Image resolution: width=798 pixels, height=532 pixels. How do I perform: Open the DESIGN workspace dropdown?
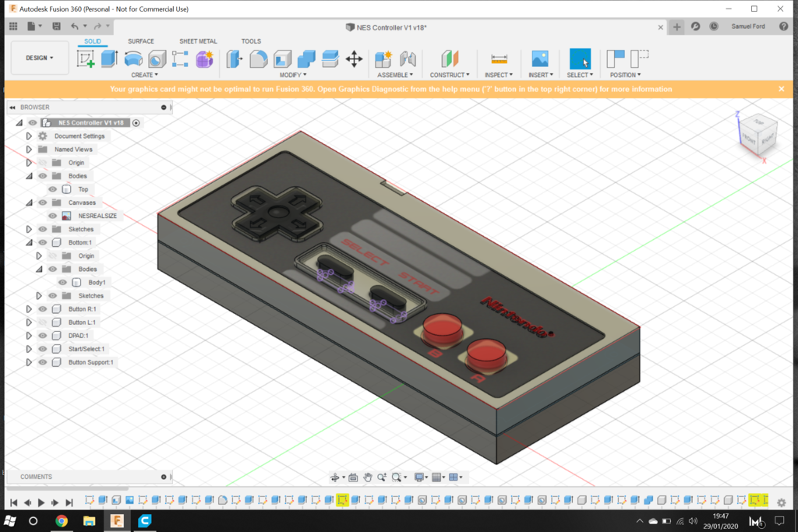click(40, 58)
